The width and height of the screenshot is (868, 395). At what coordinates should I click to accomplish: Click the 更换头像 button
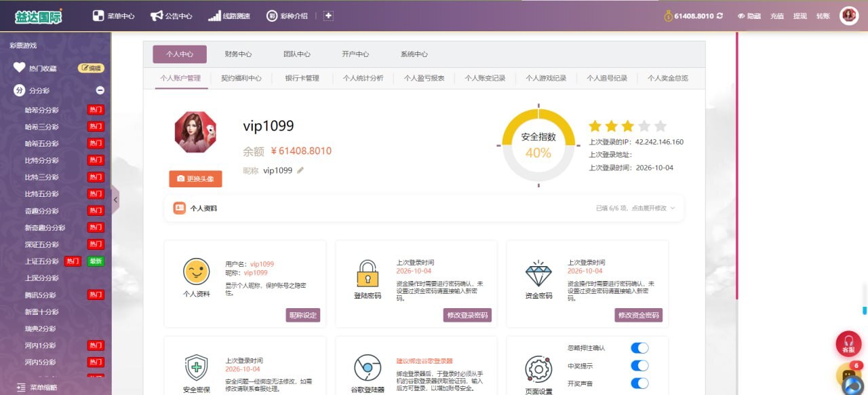(195, 178)
